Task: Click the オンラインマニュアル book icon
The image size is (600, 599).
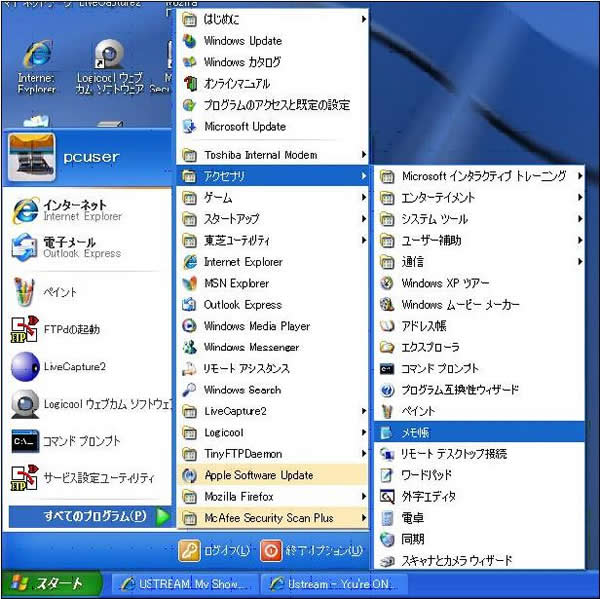Action: [x=189, y=83]
